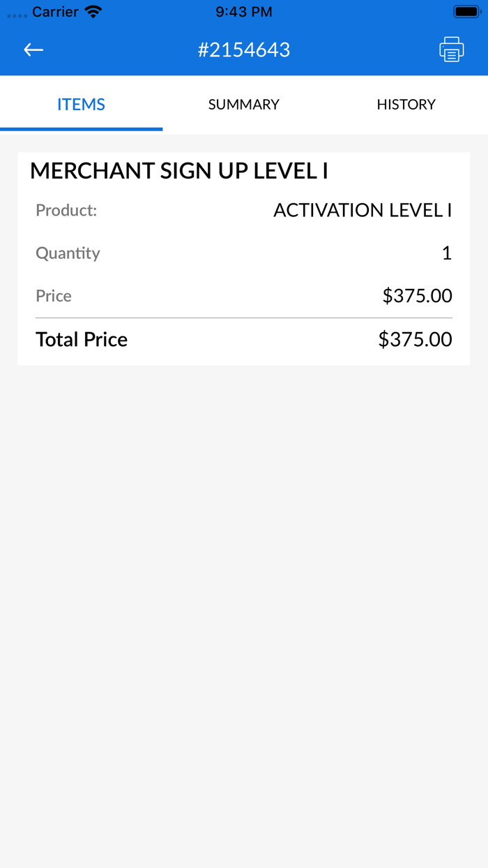Open the HISTORY tab
Viewport: 488px width, 868px height.
pos(406,104)
